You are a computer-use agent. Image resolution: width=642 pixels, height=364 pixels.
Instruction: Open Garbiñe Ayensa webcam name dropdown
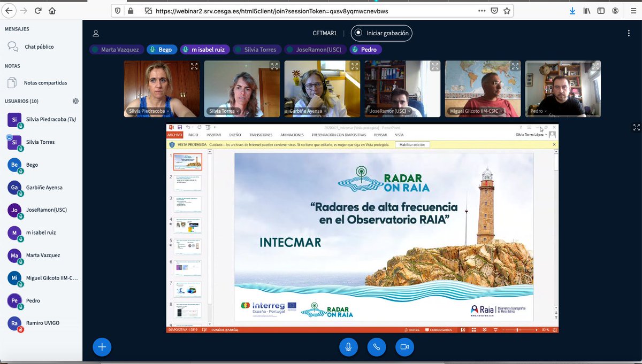pyautogui.click(x=307, y=111)
